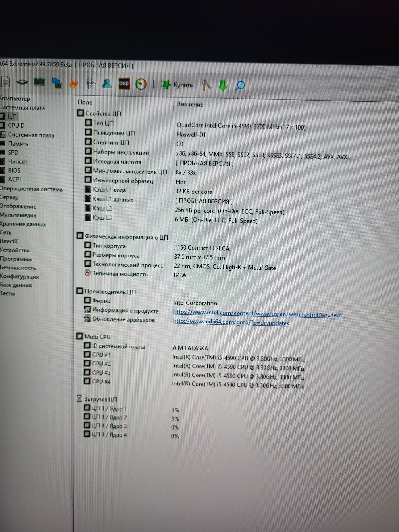The width and height of the screenshot is (399, 532).
Task: Click the Multi CPU group icon
Action: [79, 336]
